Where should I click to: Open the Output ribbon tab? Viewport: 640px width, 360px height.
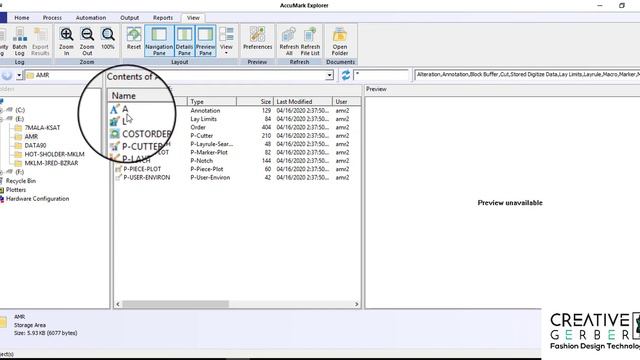click(129, 18)
